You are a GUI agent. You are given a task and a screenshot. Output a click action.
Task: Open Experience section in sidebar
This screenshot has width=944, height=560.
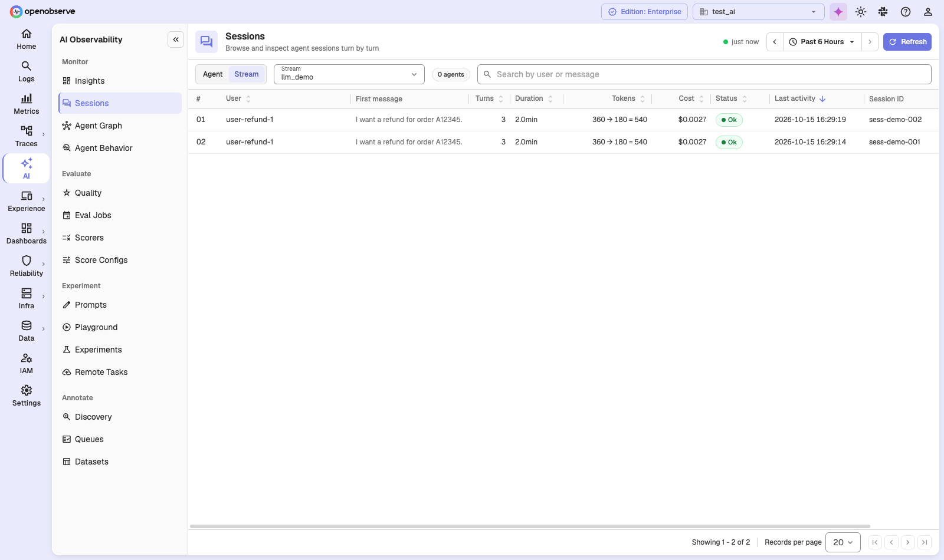click(x=26, y=202)
